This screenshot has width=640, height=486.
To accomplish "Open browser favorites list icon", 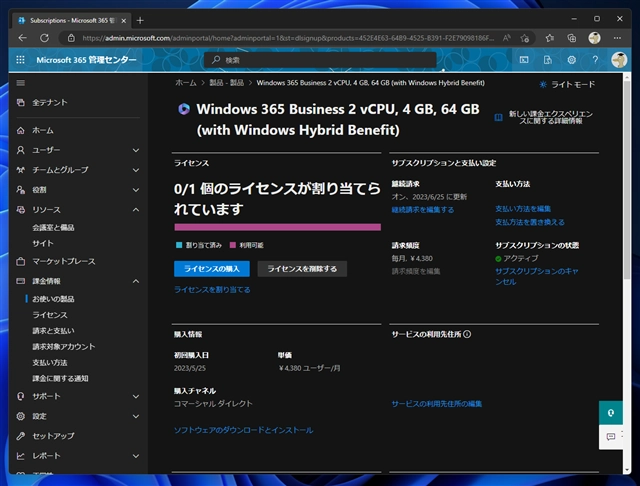I will tap(550, 38).
